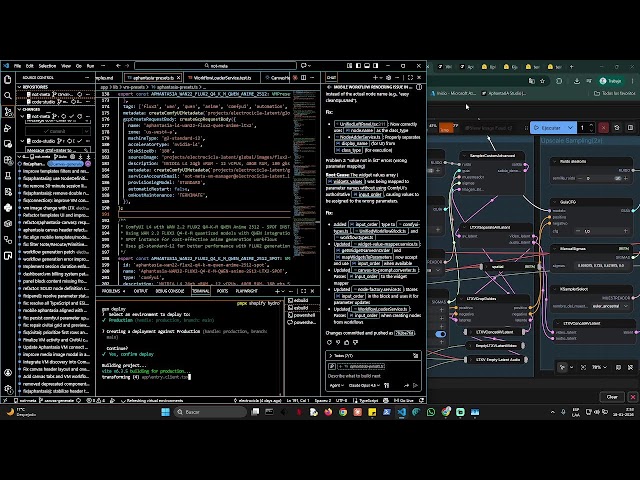Open the Agent mode dropdown in chat input

tap(337, 385)
